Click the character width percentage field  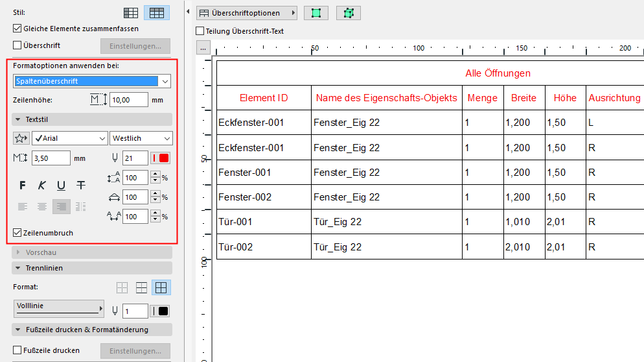point(135,197)
